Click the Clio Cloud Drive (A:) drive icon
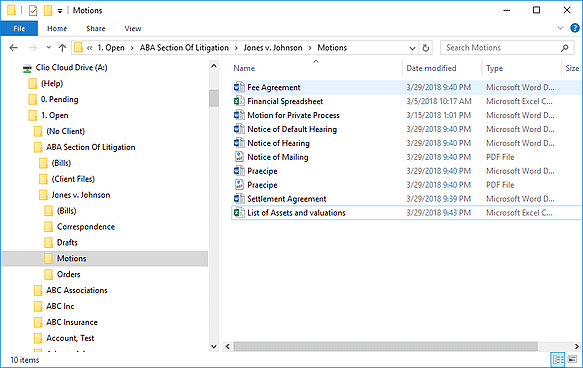Image resolution: width=583 pixels, height=368 pixels. (27, 68)
